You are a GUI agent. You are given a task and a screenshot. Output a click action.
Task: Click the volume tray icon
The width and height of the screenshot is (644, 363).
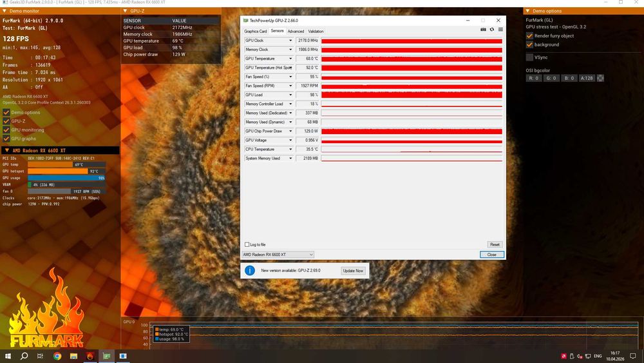tap(580, 356)
